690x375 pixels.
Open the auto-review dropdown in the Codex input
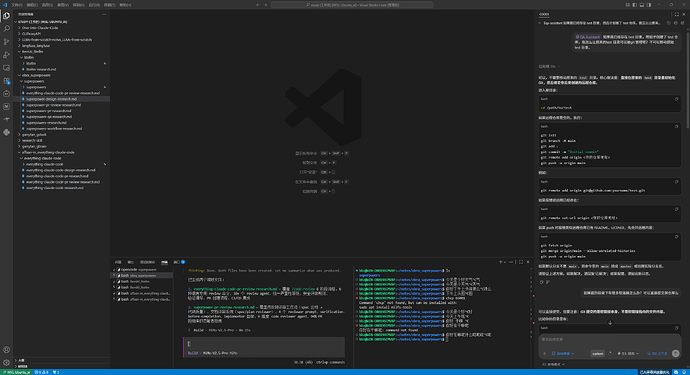(564, 353)
